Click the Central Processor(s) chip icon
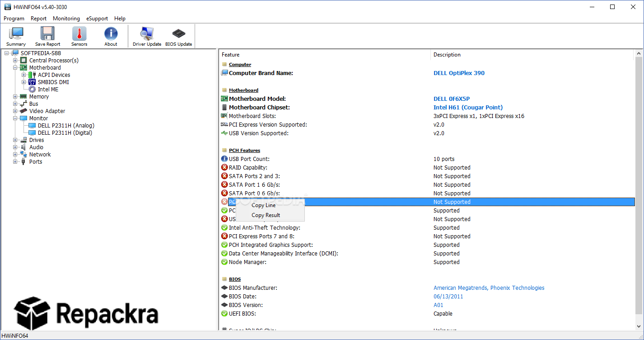Screen dimensions: 644x340 (24, 61)
